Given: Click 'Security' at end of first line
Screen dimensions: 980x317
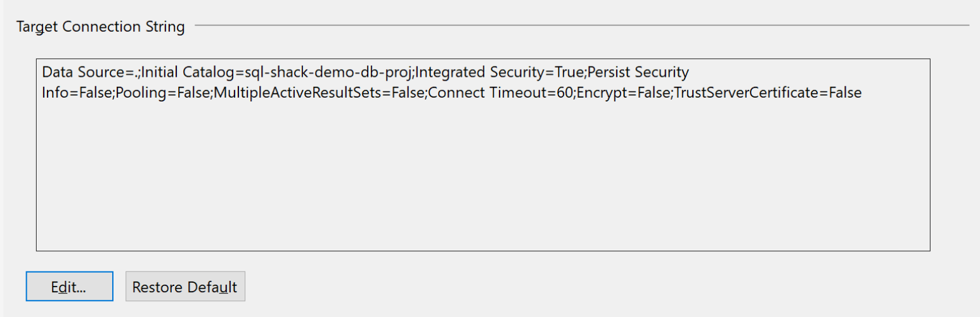Looking at the screenshot, I should coord(662,72).
